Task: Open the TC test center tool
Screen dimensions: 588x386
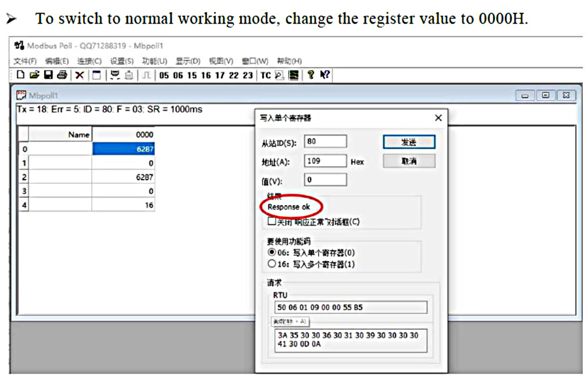Action: [x=265, y=75]
